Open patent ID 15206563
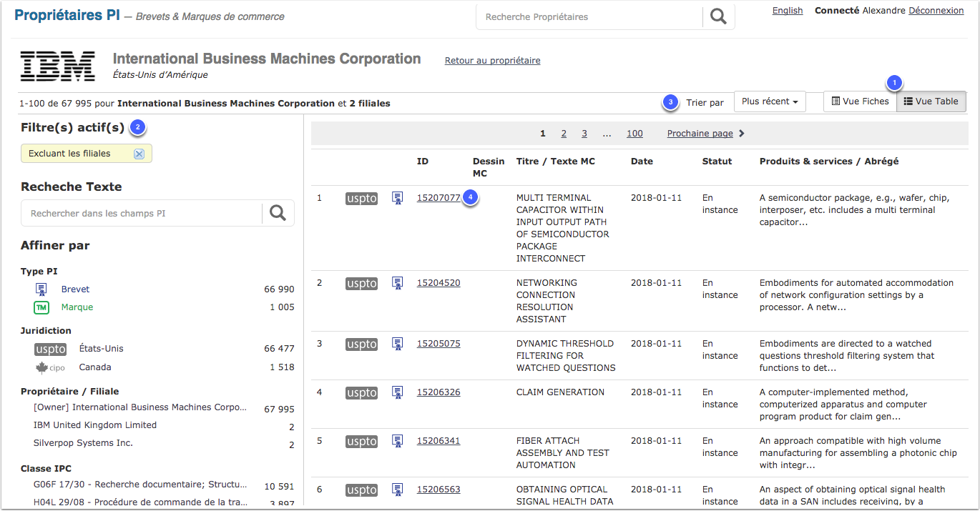 tap(438, 490)
